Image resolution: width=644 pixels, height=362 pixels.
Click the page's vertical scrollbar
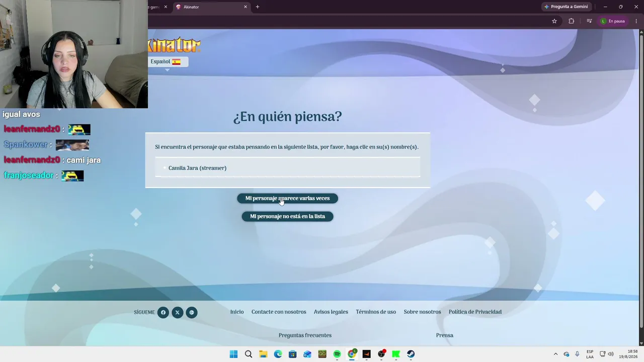coord(641,181)
